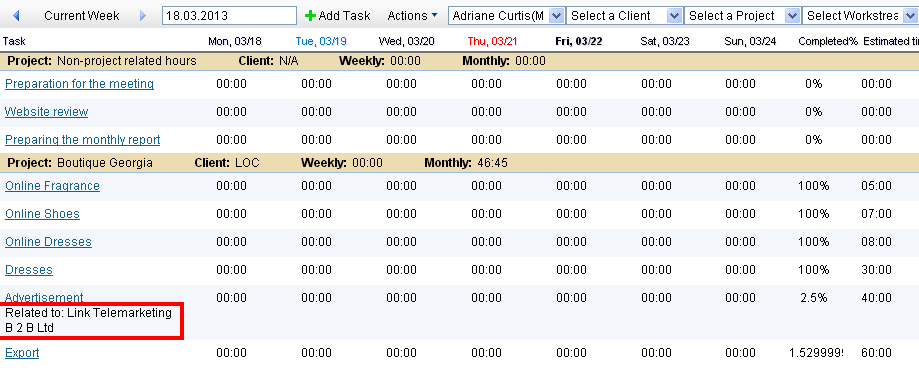Open the Actions dropdown menu
The height and width of the screenshot is (368, 919).
click(x=412, y=16)
